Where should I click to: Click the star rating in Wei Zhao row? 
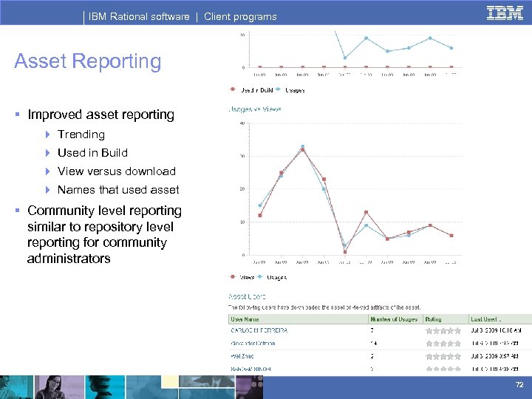click(x=443, y=356)
